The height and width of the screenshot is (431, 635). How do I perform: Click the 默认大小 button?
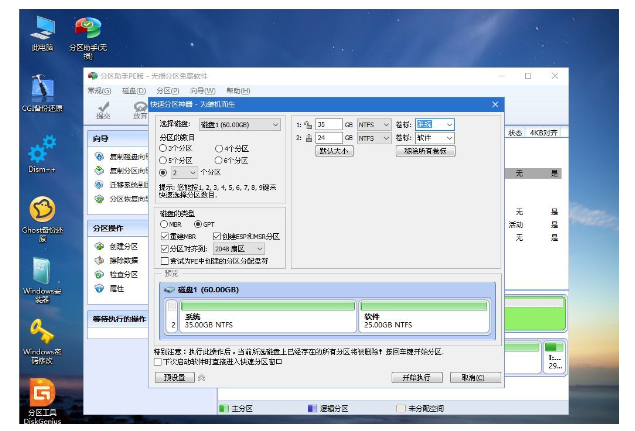click(x=334, y=151)
